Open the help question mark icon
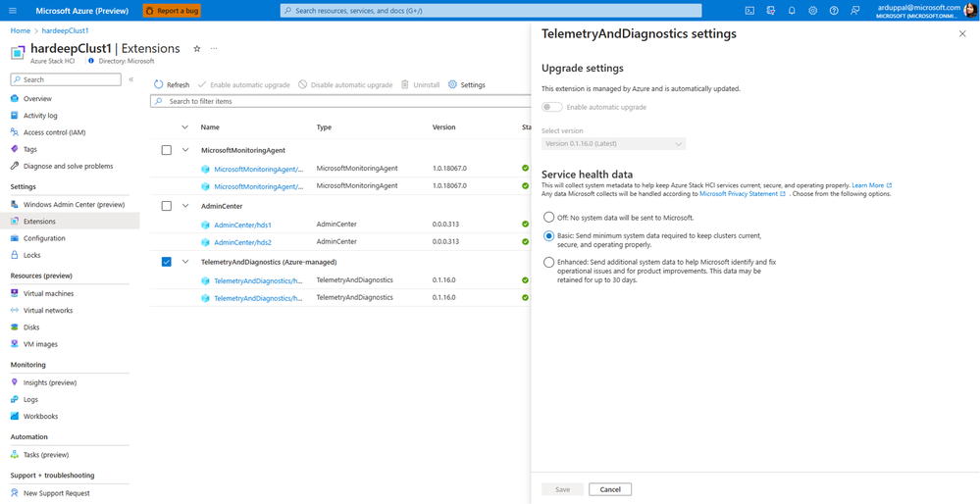Screen dimensions: 980x504 click(834, 11)
